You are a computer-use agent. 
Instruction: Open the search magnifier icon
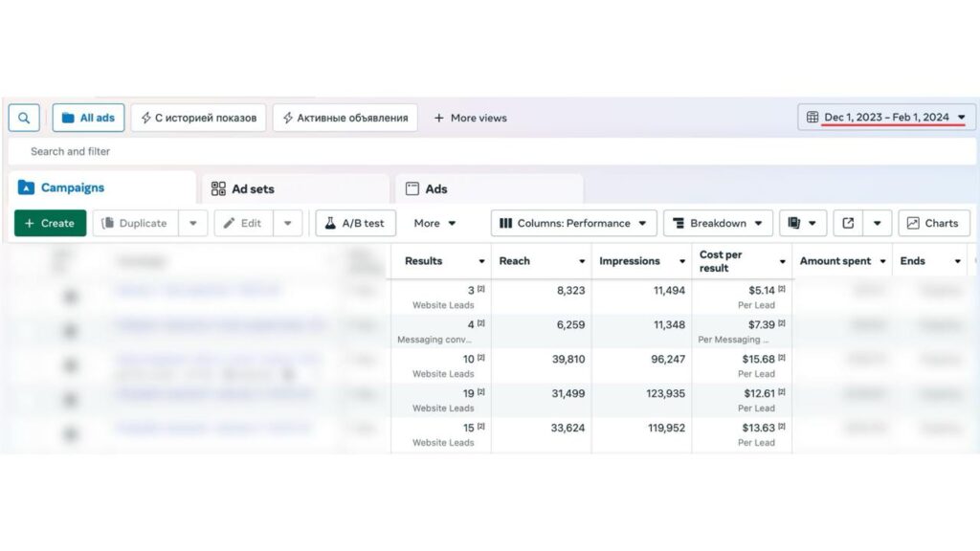(x=23, y=118)
